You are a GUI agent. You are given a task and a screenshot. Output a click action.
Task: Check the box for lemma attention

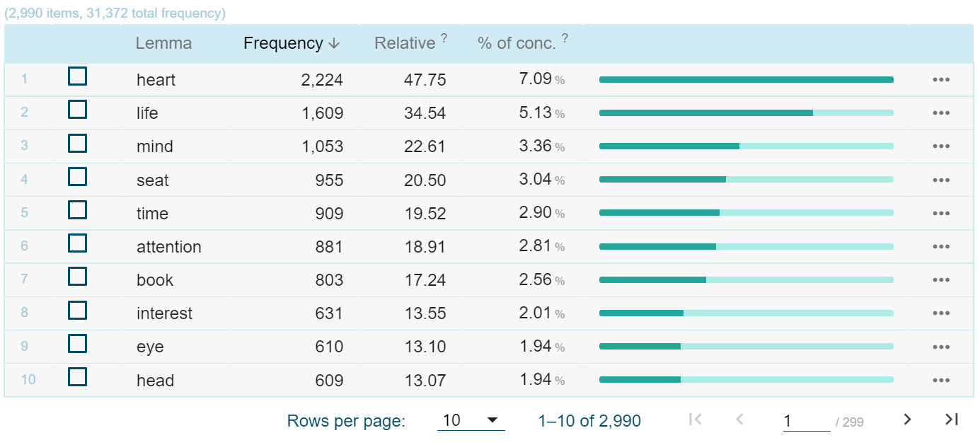pos(77,243)
